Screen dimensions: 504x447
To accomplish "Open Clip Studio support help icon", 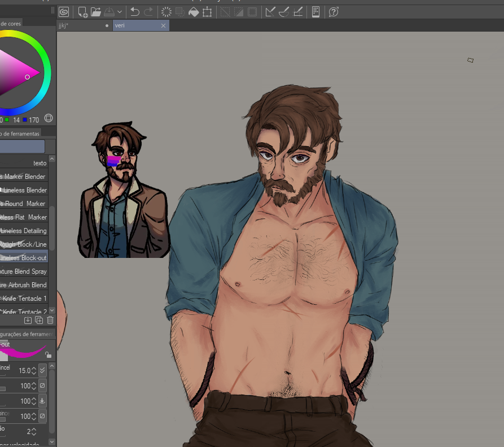I will [x=334, y=12].
